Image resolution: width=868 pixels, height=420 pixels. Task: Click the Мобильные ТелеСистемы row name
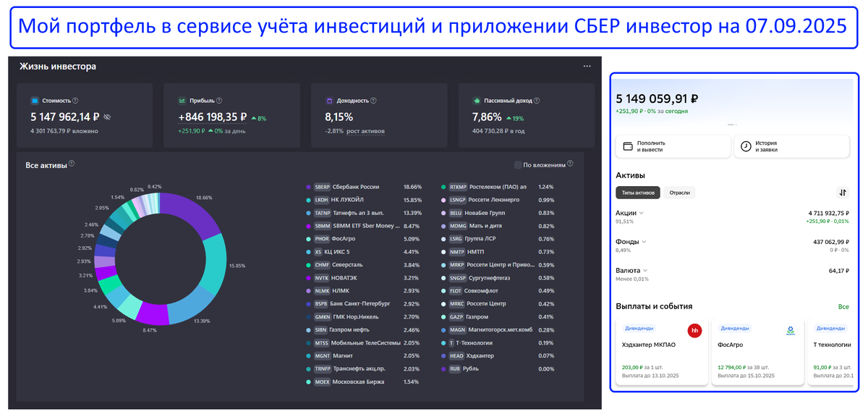pos(366,343)
